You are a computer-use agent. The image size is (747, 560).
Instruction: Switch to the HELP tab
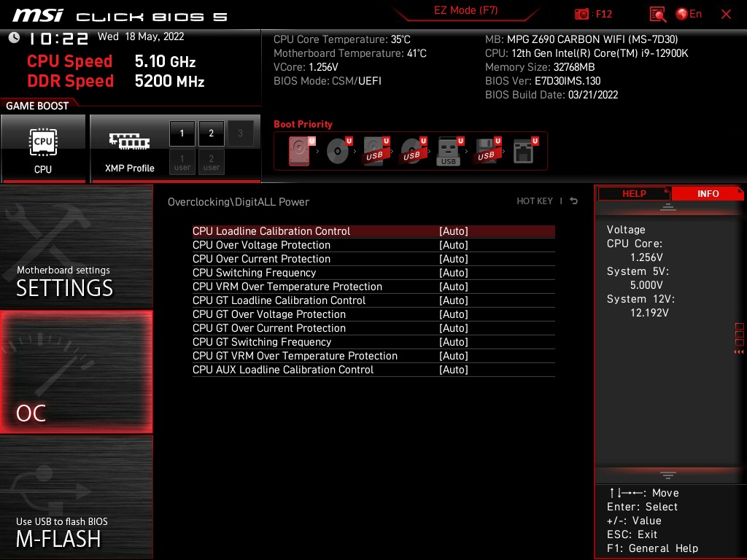coord(634,194)
